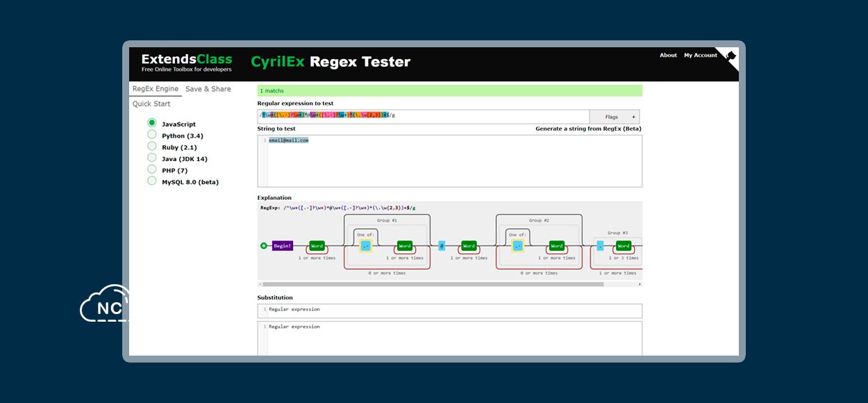
Task: Choose the Ruby (2.1) engine option
Action: click(x=151, y=147)
